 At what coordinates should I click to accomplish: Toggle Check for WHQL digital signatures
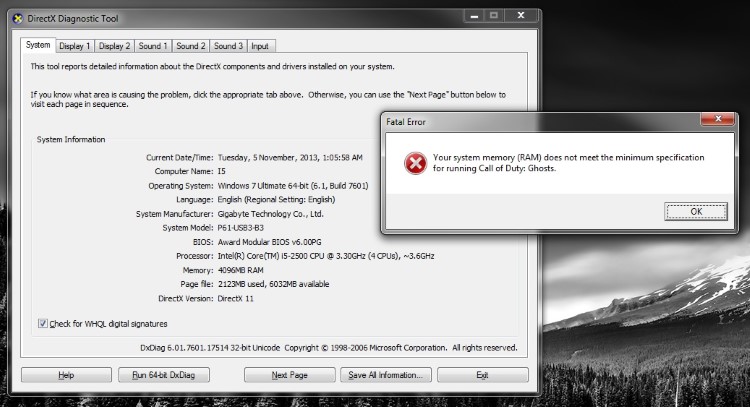point(43,323)
